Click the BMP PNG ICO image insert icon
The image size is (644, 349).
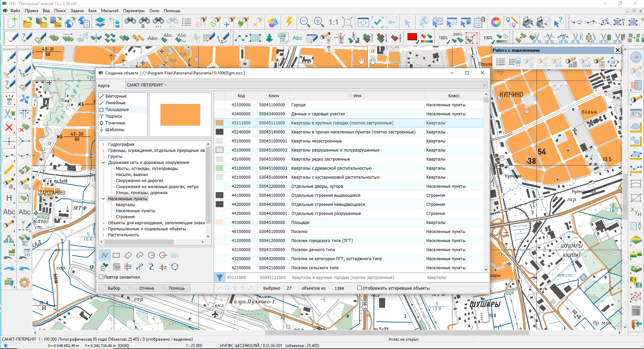coord(282,38)
